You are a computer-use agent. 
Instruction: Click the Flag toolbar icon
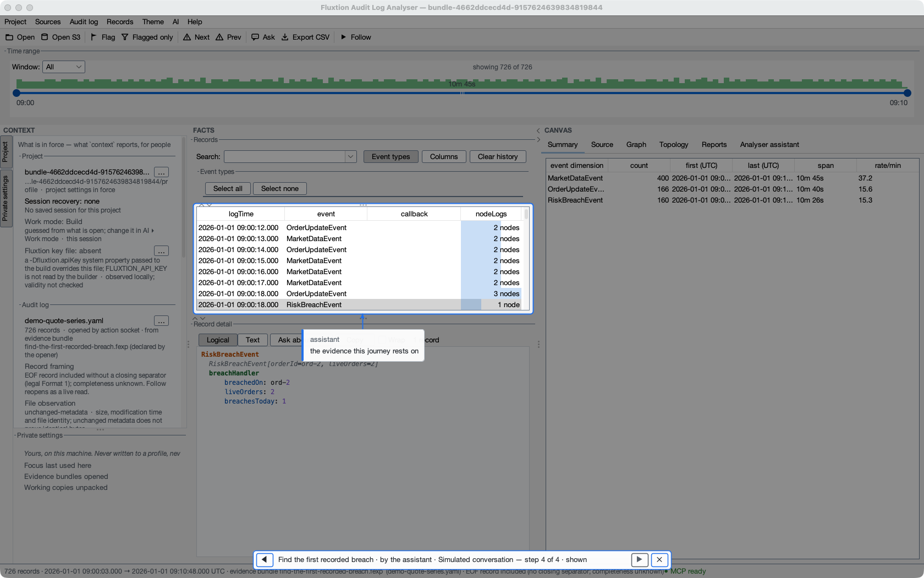(94, 37)
